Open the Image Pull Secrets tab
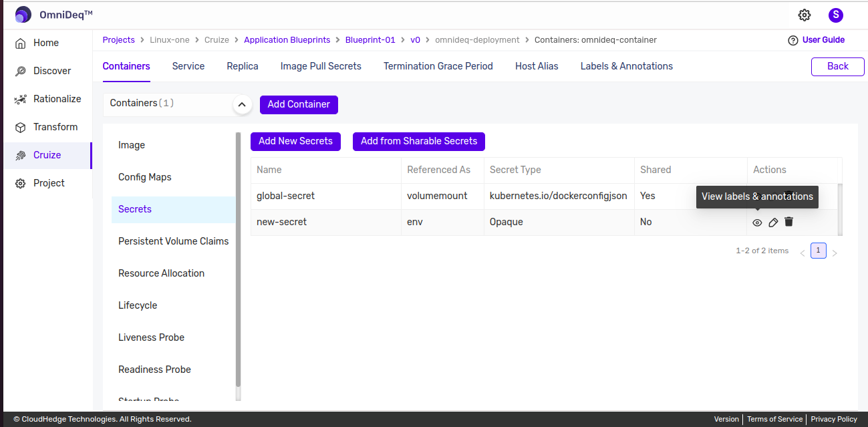This screenshot has width=868, height=427. 321,66
